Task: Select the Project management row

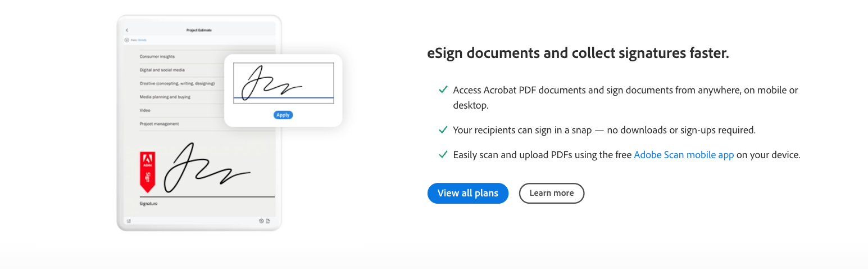Action: pyautogui.click(x=160, y=124)
